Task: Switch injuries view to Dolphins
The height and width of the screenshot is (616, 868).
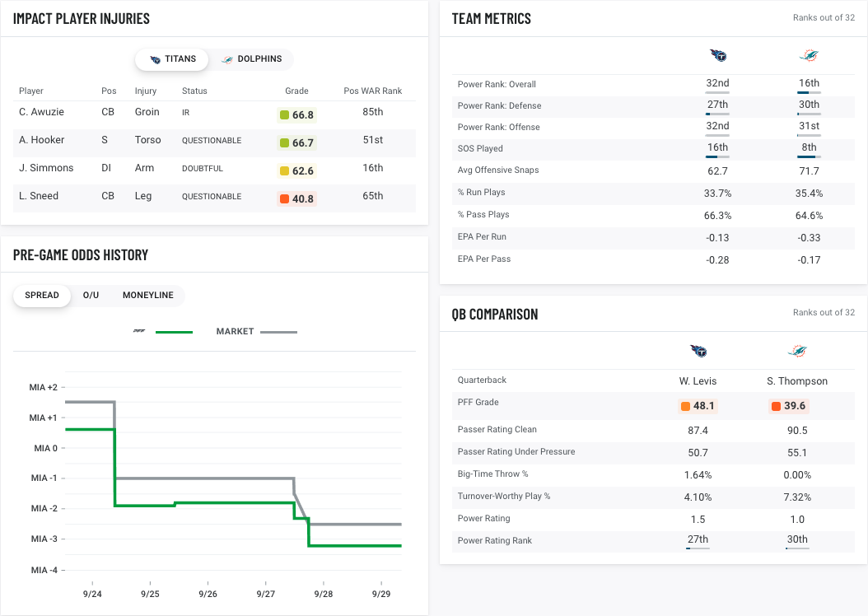Action: [x=251, y=59]
